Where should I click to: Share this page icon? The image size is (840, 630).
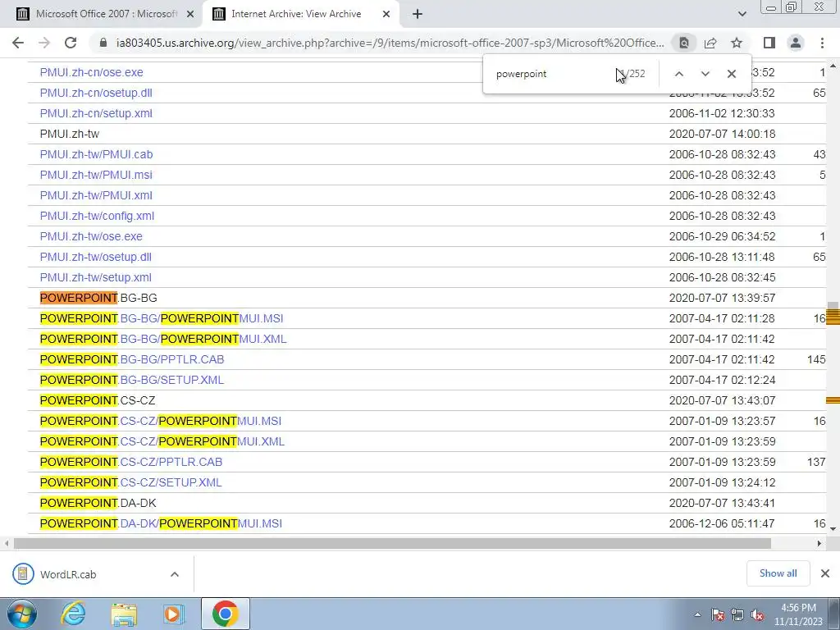710,43
